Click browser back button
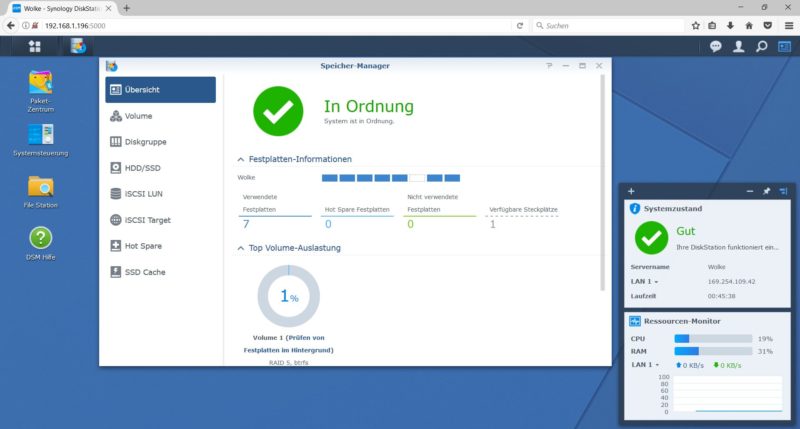Viewport: 800px width, 429px height. click(x=10, y=26)
